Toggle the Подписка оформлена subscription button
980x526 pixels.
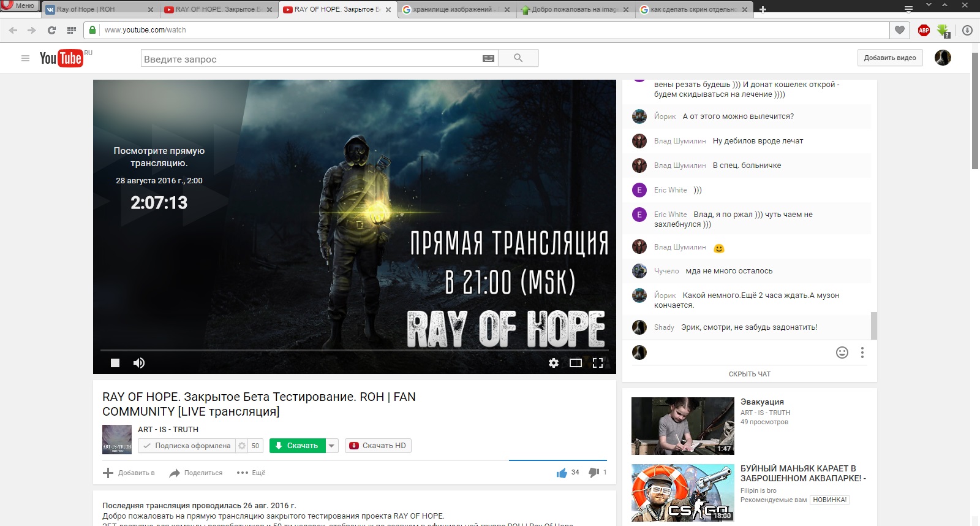(187, 446)
